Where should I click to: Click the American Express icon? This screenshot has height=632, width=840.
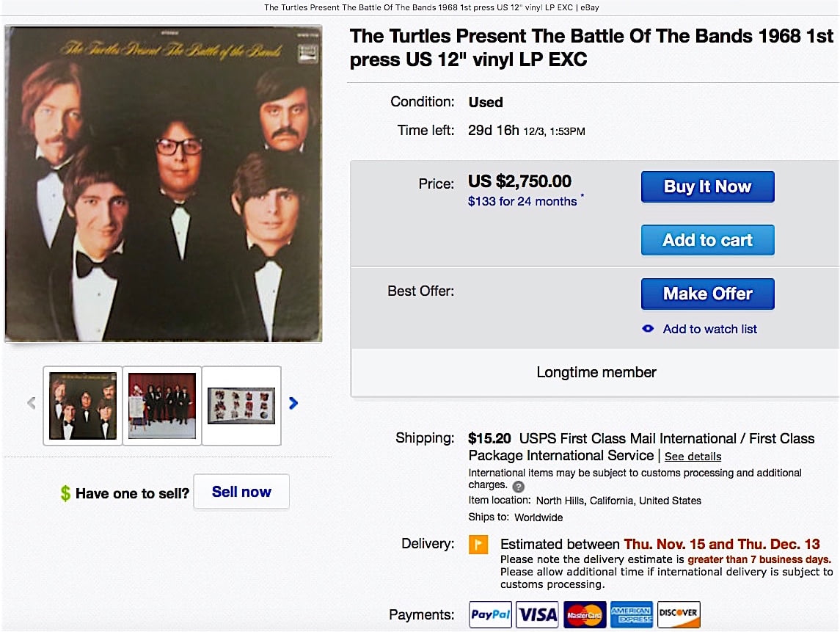(x=632, y=614)
